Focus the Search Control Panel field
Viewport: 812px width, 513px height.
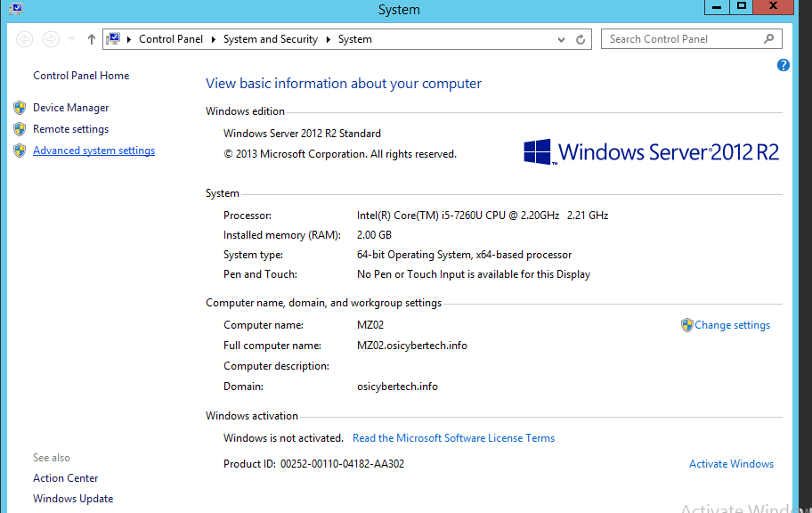pos(691,39)
